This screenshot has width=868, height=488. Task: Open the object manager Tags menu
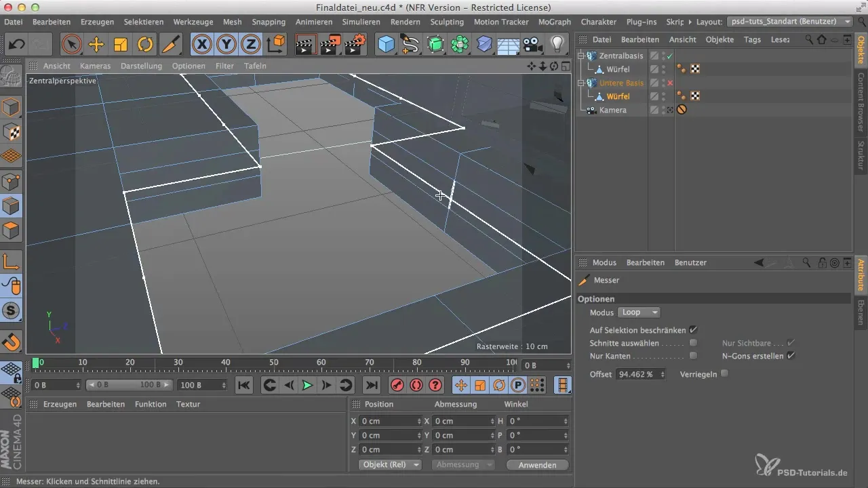click(x=752, y=39)
